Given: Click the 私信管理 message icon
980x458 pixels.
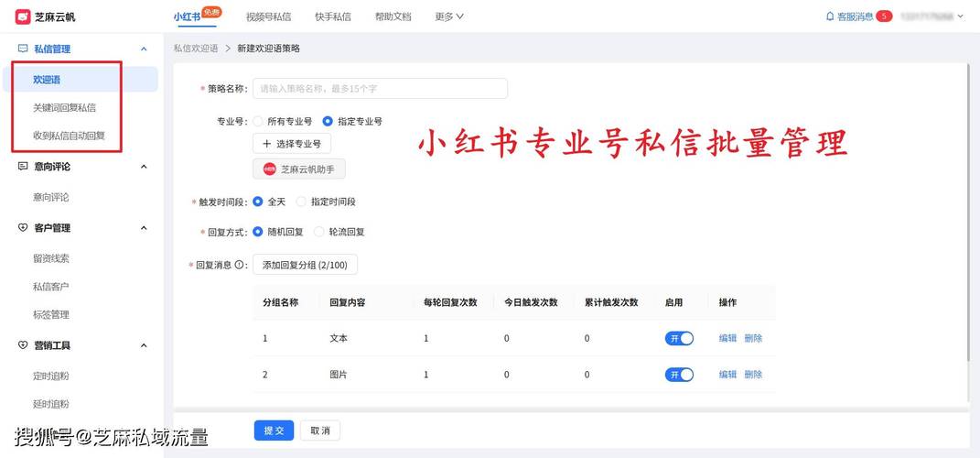Looking at the screenshot, I should 23,49.
